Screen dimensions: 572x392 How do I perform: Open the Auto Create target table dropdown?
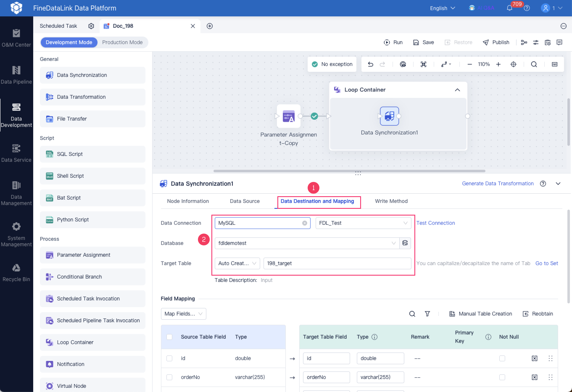(x=237, y=263)
